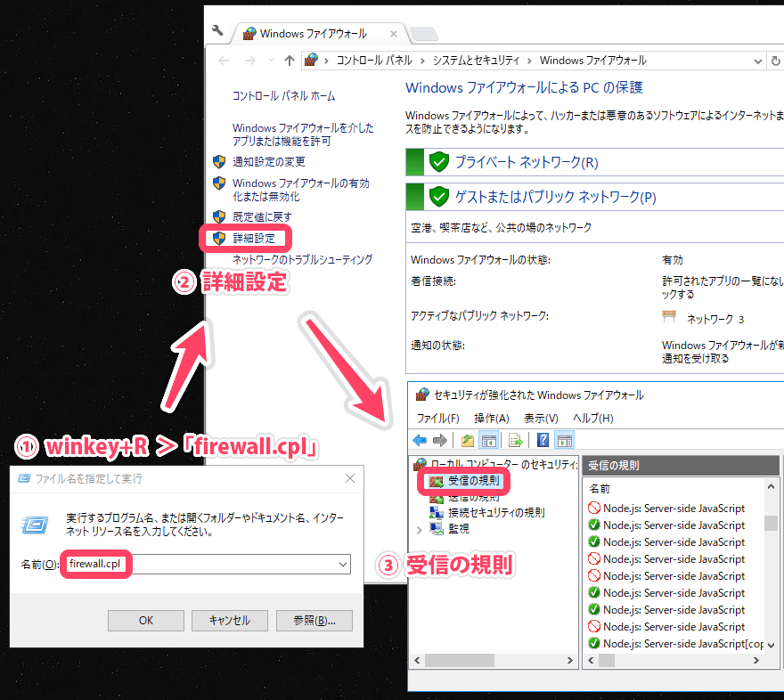Open a new tab beside Windows ファイアウォール tab
The image size is (784, 700).
point(424,34)
